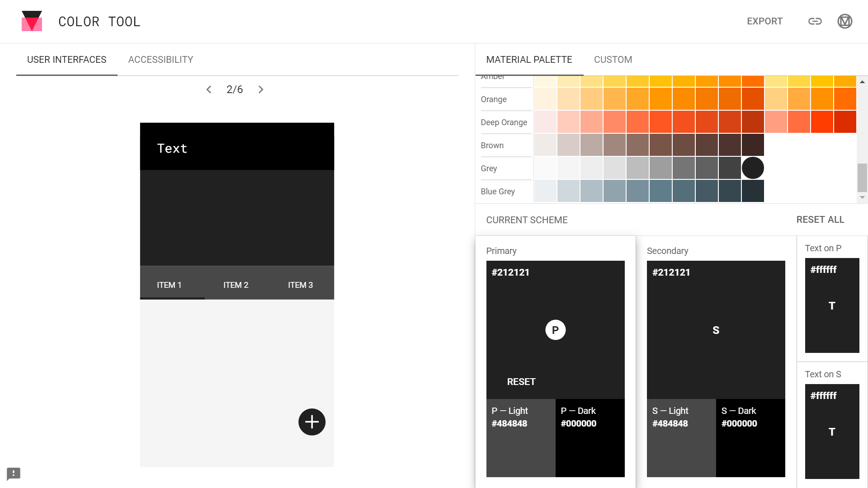Select the darkest Grey color swatch

pos(752,168)
